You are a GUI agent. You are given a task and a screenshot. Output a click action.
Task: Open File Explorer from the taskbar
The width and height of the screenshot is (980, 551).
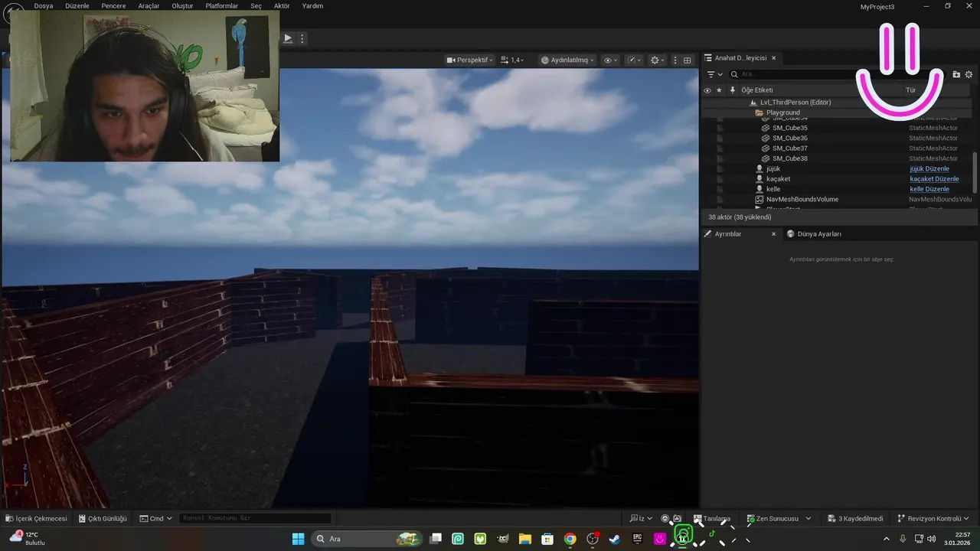pyautogui.click(x=525, y=539)
